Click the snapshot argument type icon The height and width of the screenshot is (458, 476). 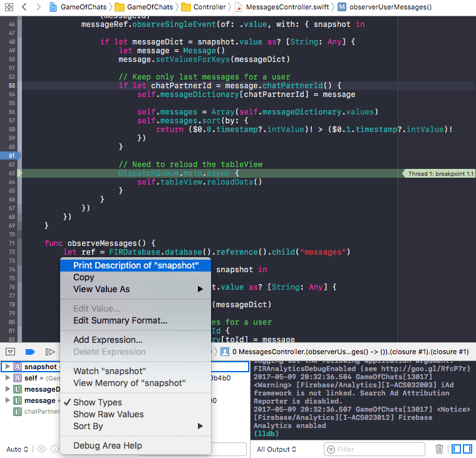tap(18, 367)
